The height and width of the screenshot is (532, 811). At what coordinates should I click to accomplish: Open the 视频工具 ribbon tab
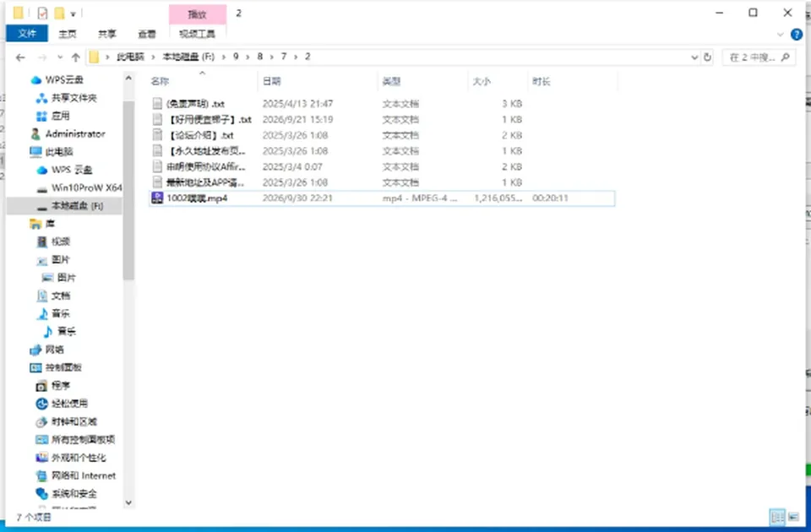197,34
